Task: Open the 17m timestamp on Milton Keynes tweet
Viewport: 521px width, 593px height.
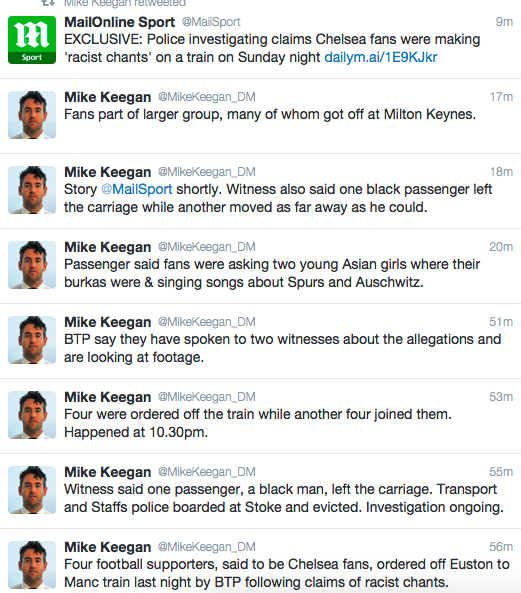Action: pos(501,97)
